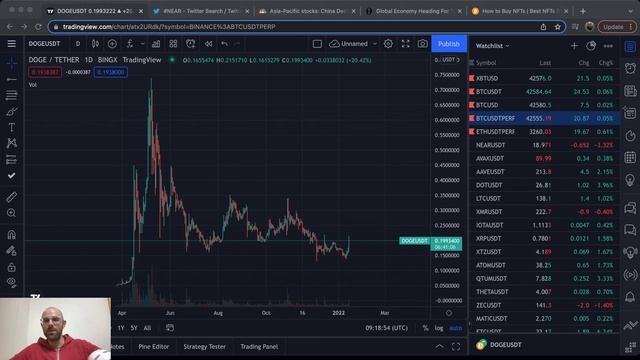640x360 pixels.
Task: Undo the last chart action
Action: (x=224, y=44)
